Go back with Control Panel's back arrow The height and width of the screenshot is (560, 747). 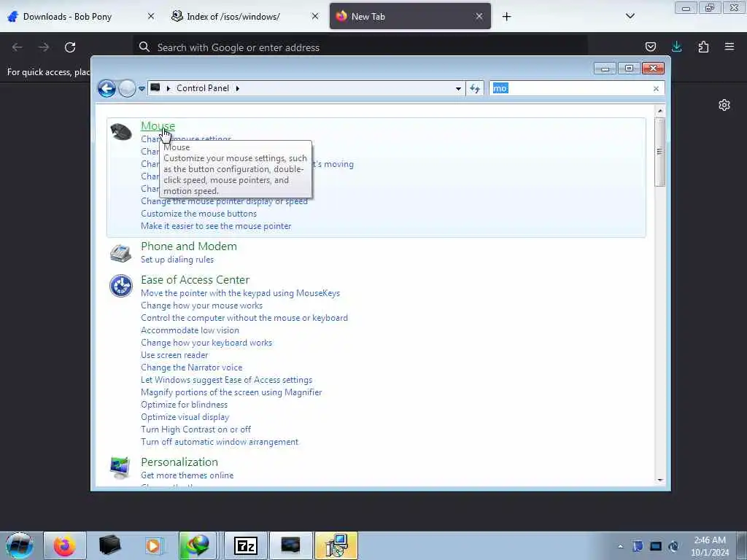click(107, 88)
